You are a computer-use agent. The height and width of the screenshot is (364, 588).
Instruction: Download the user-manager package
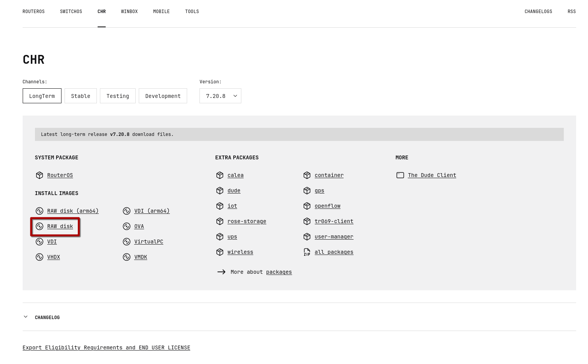[334, 237]
